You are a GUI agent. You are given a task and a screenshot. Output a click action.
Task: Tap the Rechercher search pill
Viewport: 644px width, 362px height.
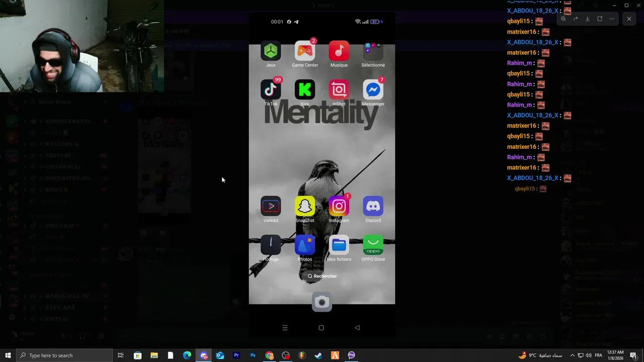tap(322, 276)
